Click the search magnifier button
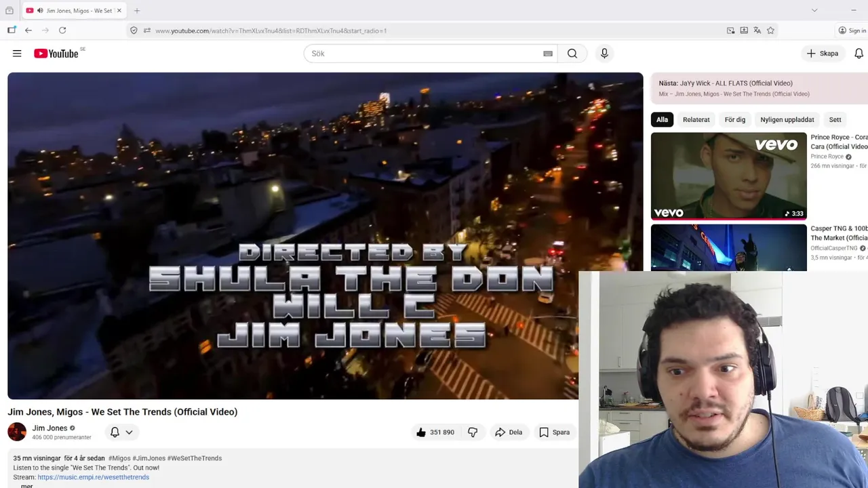Viewport: 868px width, 488px height. coord(572,54)
